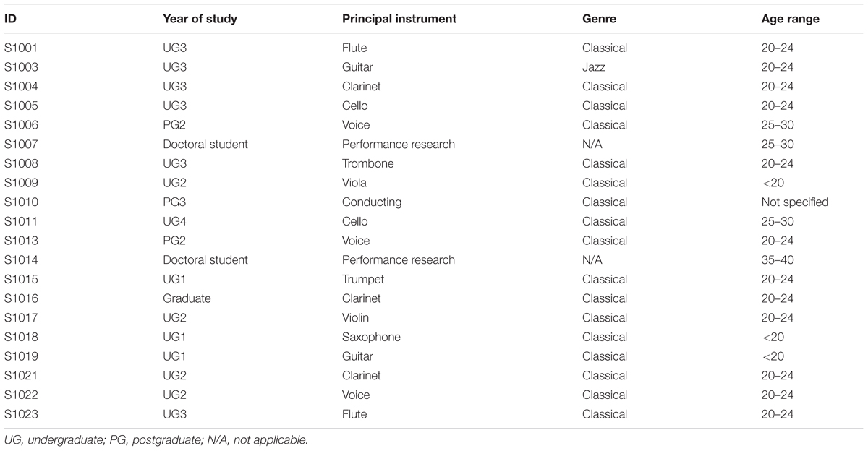The height and width of the screenshot is (451, 868).
Task: Click the Not specified age cell
Action: coord(790,202)
